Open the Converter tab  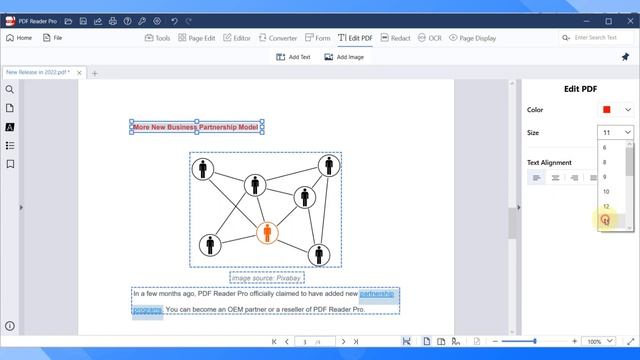(278, 38)
